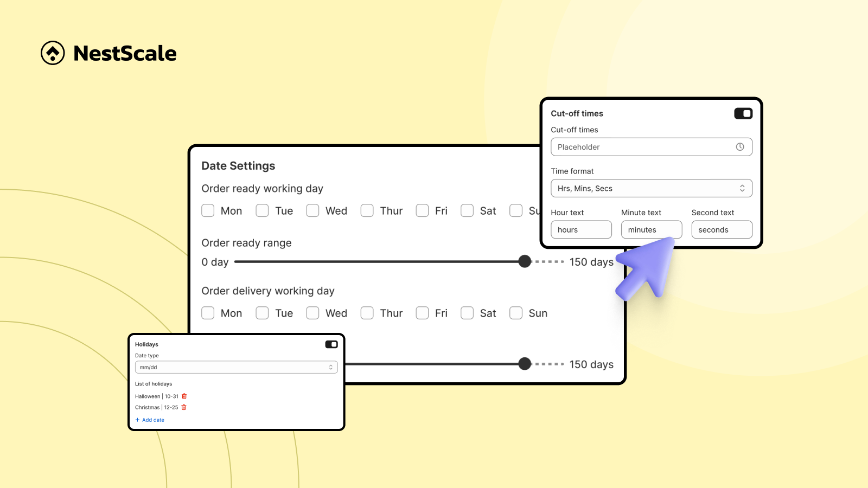Check Mon under Order ready working day
Viewport: 868px width, 488px height.
[208, 210]
